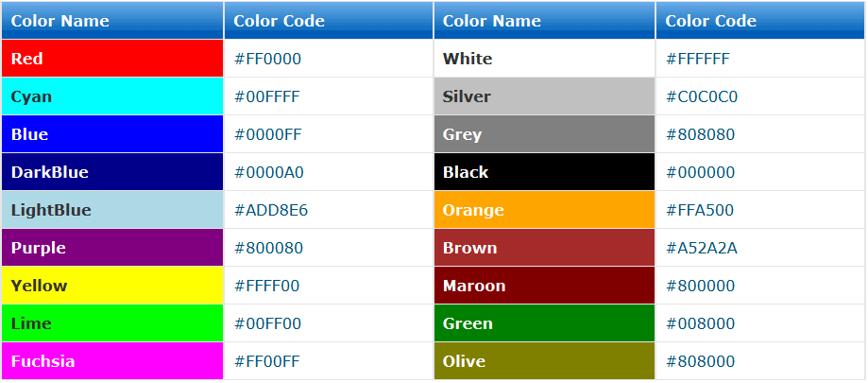The image size is (868, 383).
Task: Pick the Silver color swatch
Action: [544, 96]
